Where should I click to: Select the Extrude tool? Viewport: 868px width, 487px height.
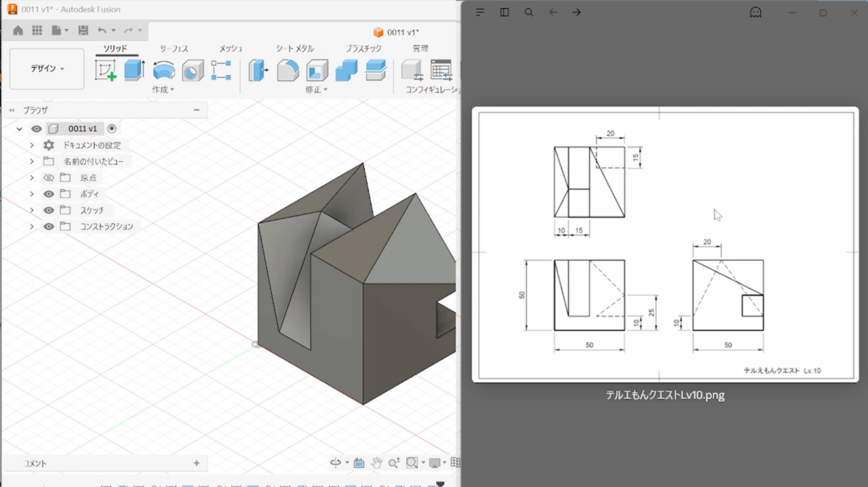[x=134, y=70]
